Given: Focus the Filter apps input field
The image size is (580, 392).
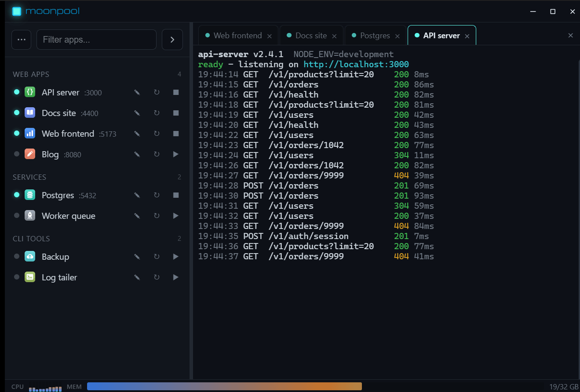Looking at the screenshot, I should (x=96, y=40).
